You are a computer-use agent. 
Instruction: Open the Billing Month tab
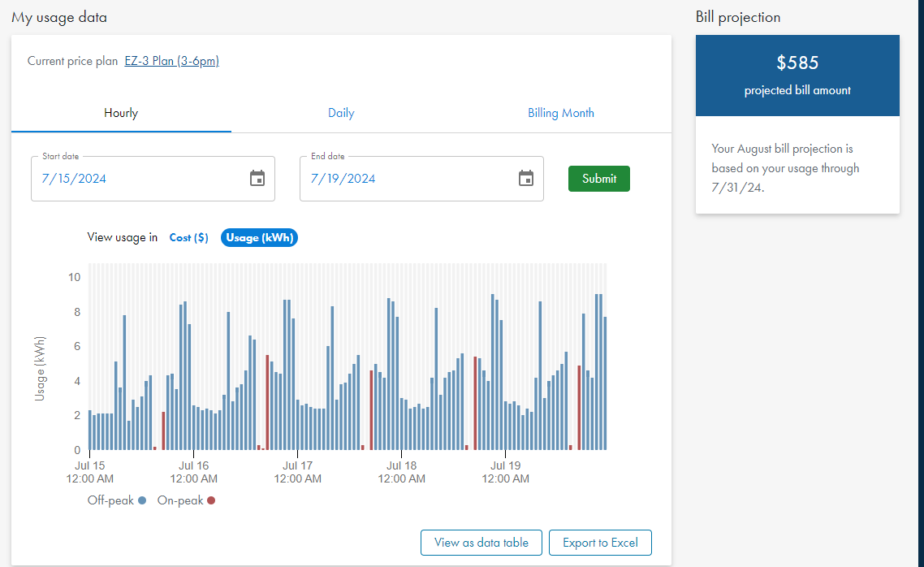point(561,114)
